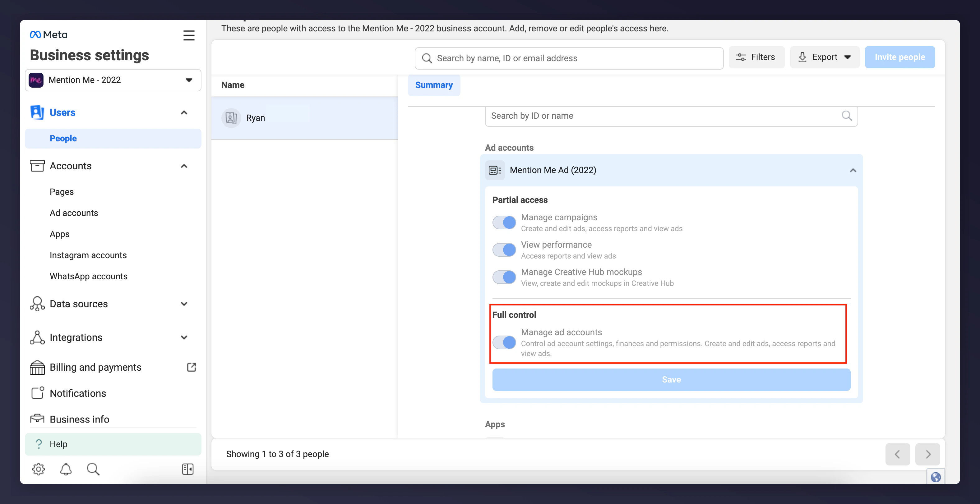980x504 pixels.
Task: Toggle Manage campaigns permission
Action: [x=504, y=222]
